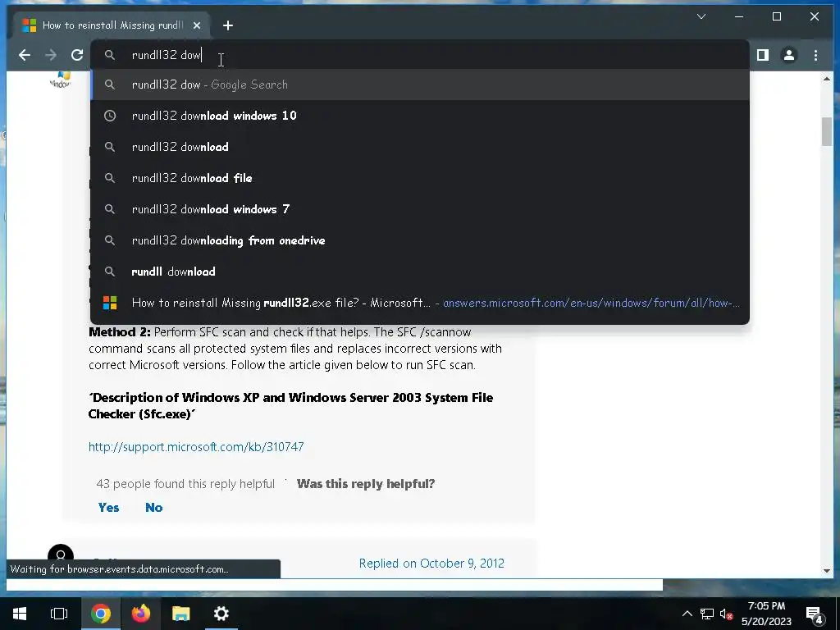840x630 pixels.
Task: Open the tab search dropdown chevron
Action: click(701, 16)
